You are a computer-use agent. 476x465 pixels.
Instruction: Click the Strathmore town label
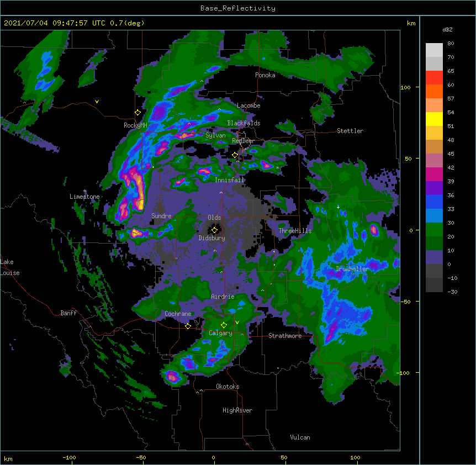(x=285, y=336)
